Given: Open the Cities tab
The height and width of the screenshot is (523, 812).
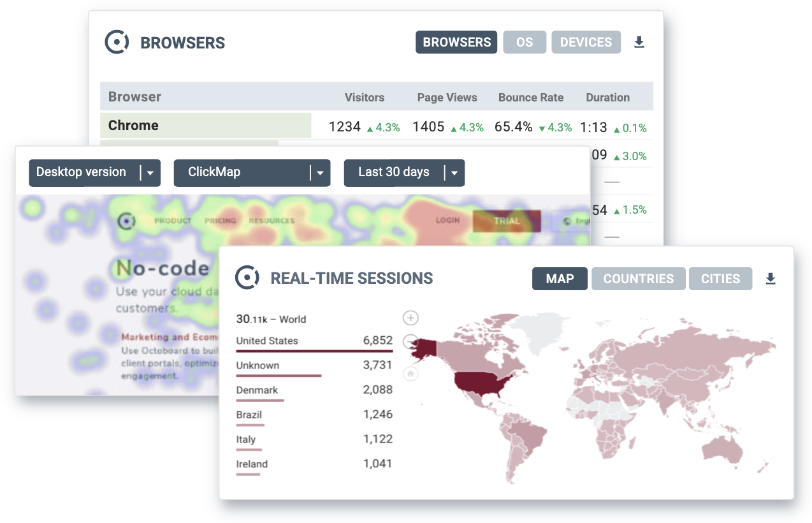Looking at the screenshot, I should 720,279.
